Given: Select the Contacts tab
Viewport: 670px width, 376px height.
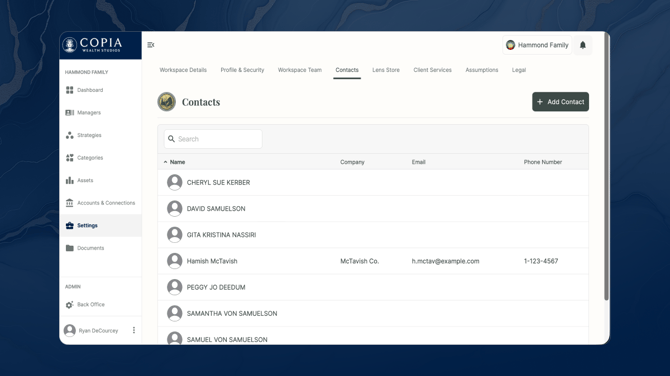Looking at the screenshot, I should pos(347,70).
